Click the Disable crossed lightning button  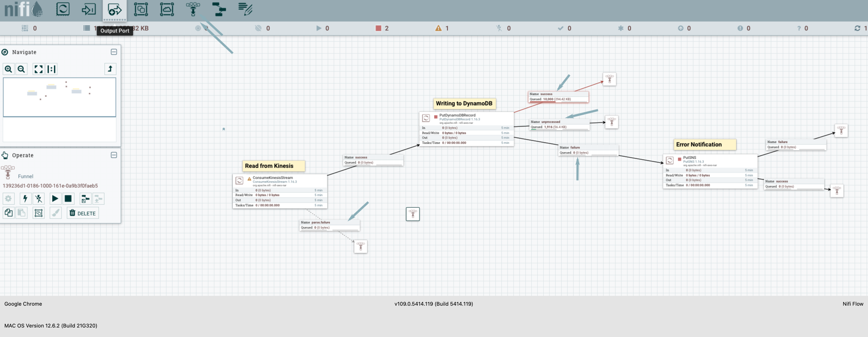coord(39,199)
